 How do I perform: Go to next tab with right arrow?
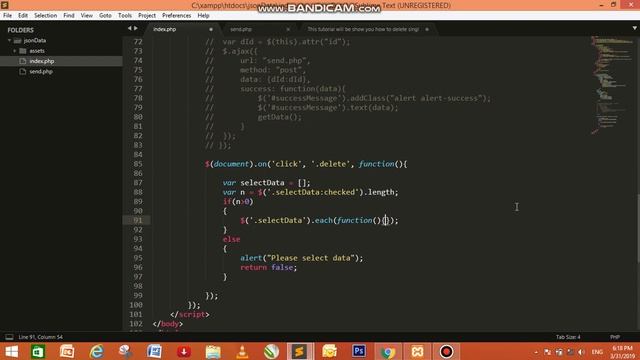(136, 28)
